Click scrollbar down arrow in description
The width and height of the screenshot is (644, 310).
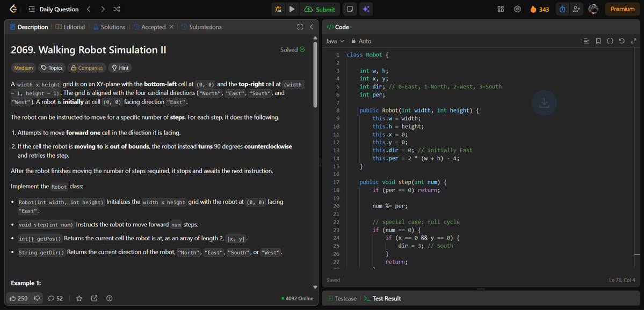tap(315, 287)
